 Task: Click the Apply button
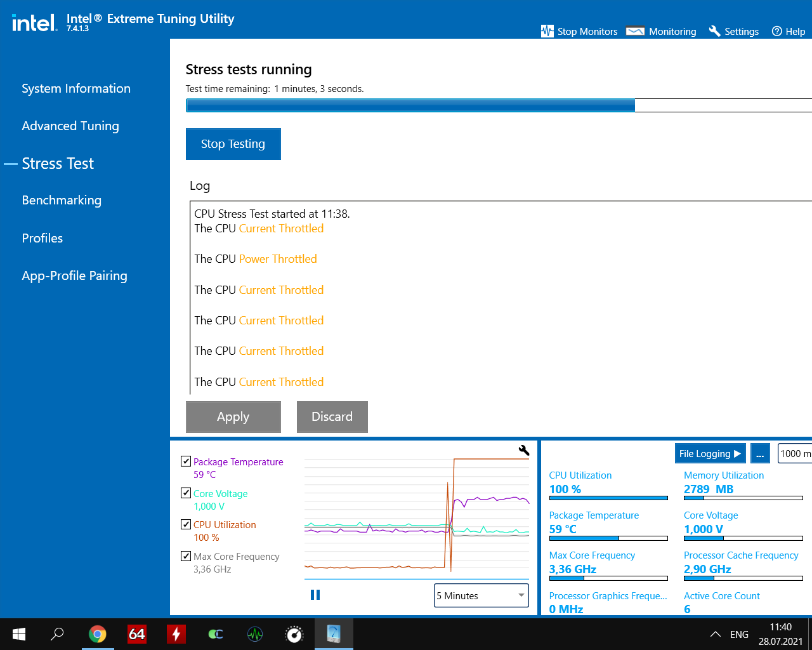tap(233, 417)
